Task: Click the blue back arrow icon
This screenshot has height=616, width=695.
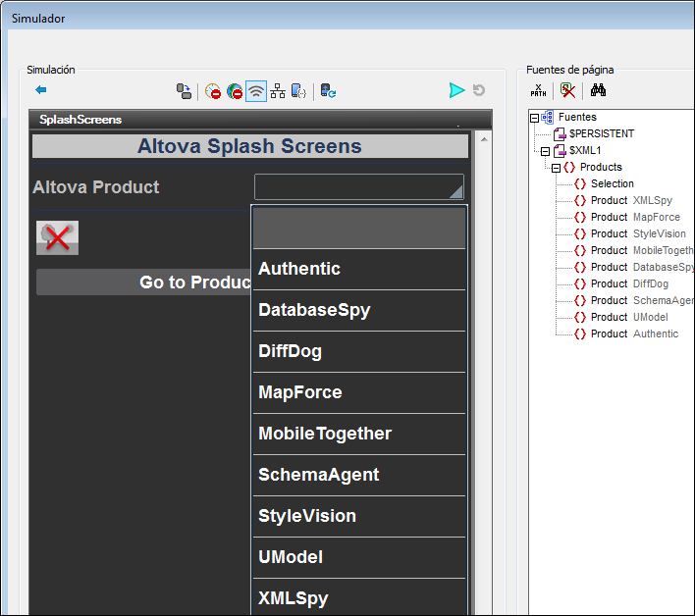Action: [41, 90]
